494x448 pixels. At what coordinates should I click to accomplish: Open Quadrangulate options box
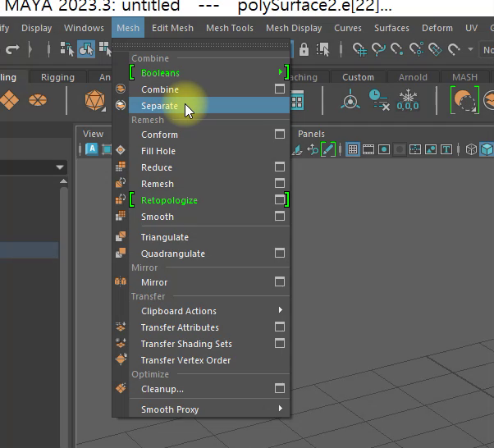pos(280,253)
